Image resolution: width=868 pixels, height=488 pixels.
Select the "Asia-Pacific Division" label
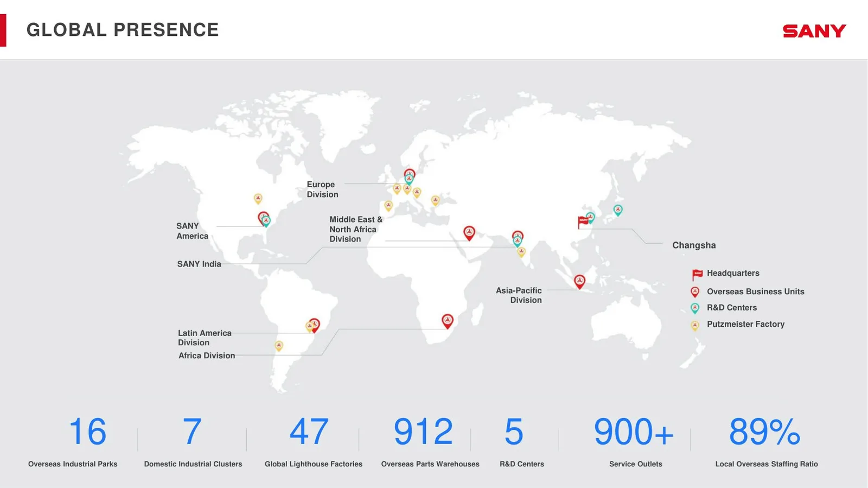click(519, 295)
